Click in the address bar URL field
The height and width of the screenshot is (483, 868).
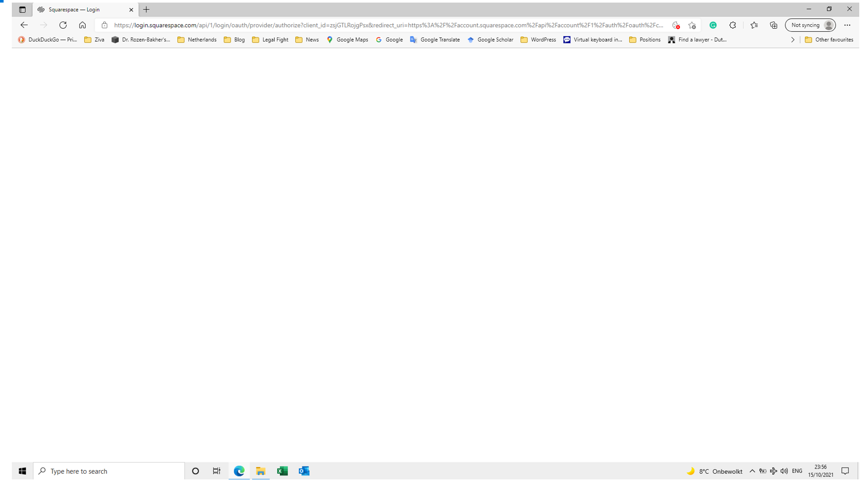(x=360, y=25)
